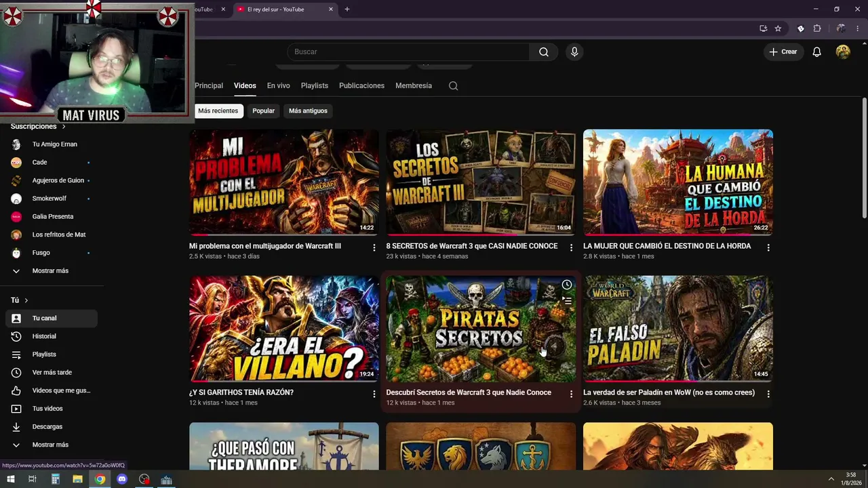Go to 'Agujeros de Guion' subscription
This screenshot has height=488, width=868.
pos(52,181)
